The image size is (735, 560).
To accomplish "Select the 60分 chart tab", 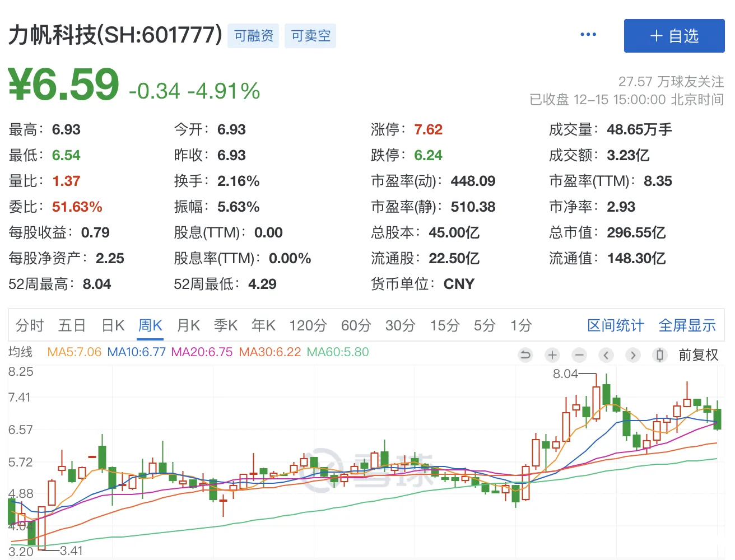I will tap(356, 325).
